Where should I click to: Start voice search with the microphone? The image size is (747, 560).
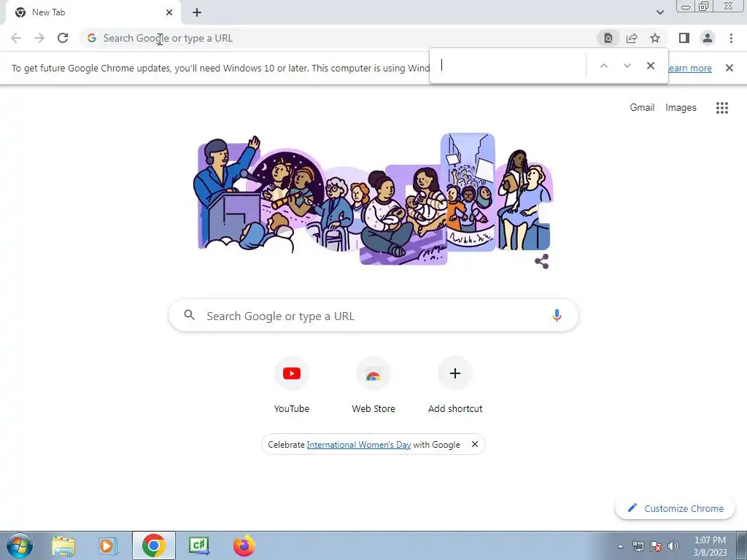(557, 315)
